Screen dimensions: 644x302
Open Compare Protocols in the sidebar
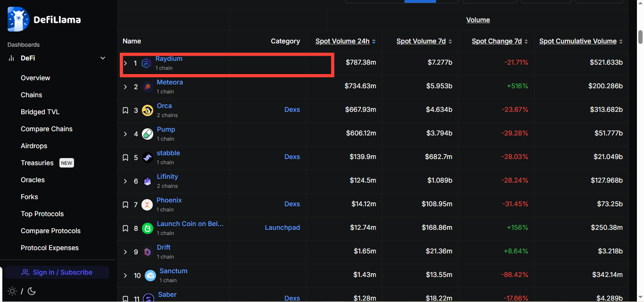pyautogui.click(x=51, y=231)
